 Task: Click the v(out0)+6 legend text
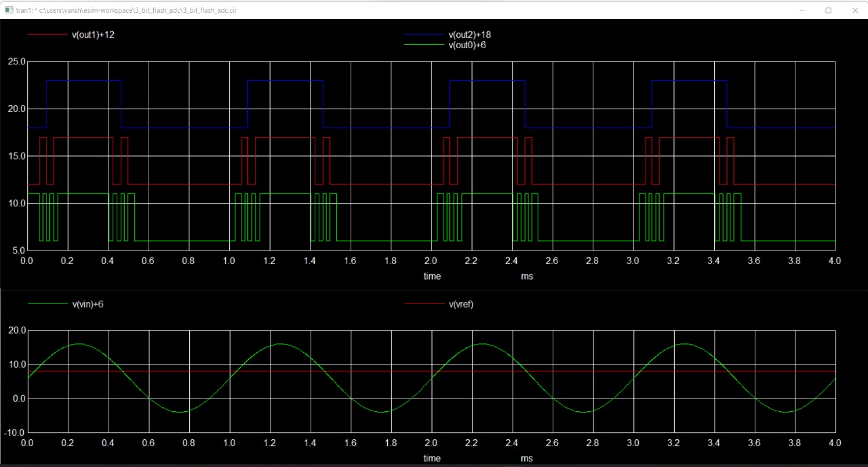[x=467, y=45]
